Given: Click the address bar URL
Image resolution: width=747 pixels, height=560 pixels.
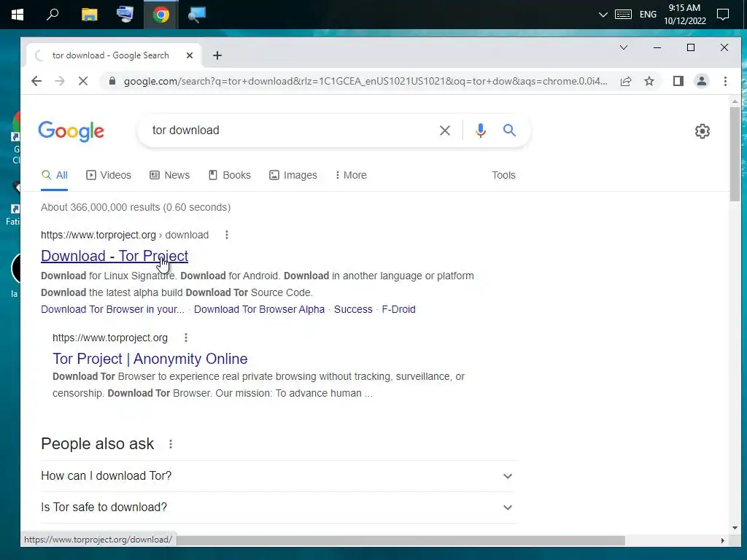Looking at the screenshot, I should [365, 82].
